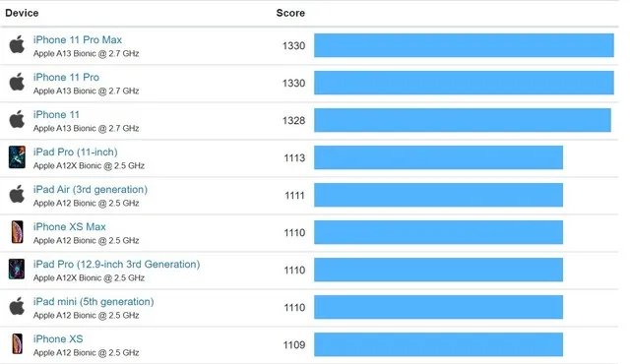
Task: Follow the iPad mini (5th generation) link
Action: coord(94,301)
